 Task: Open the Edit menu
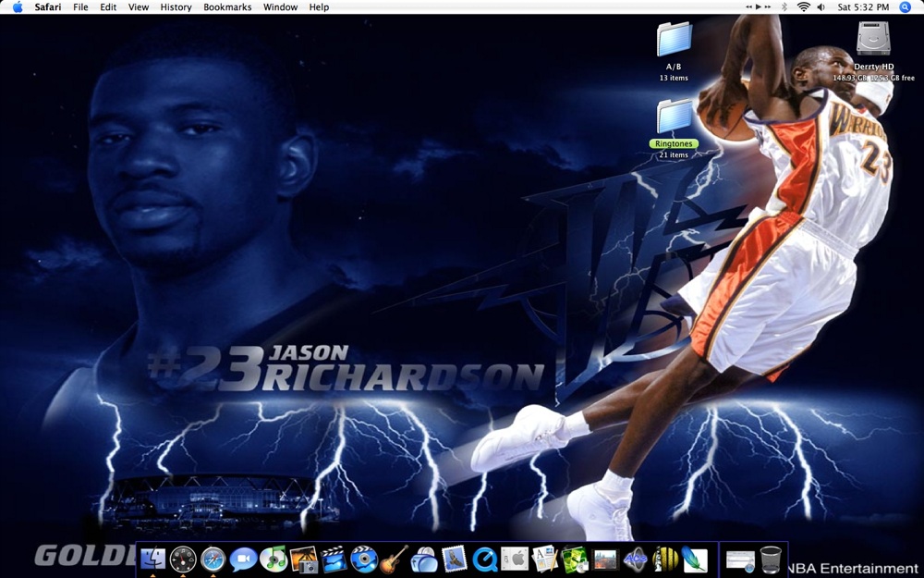click(x=108, y=7)
